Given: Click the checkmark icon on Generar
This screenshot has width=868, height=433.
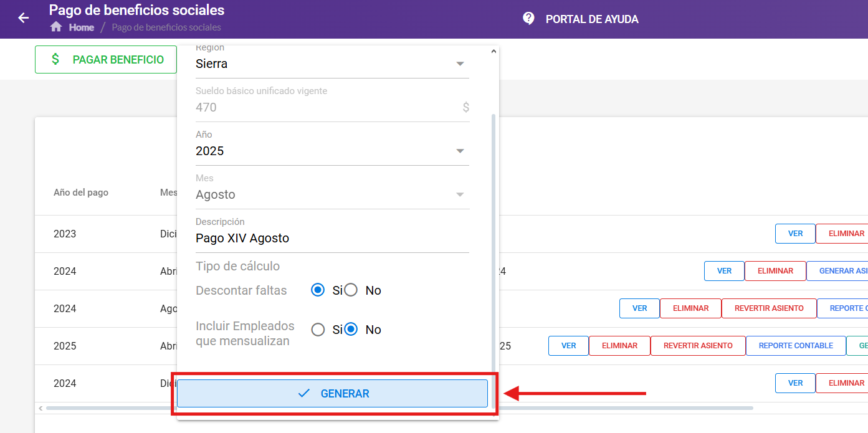Looking at the screenshot, I should pyautogui.click(x=304, y=393).
